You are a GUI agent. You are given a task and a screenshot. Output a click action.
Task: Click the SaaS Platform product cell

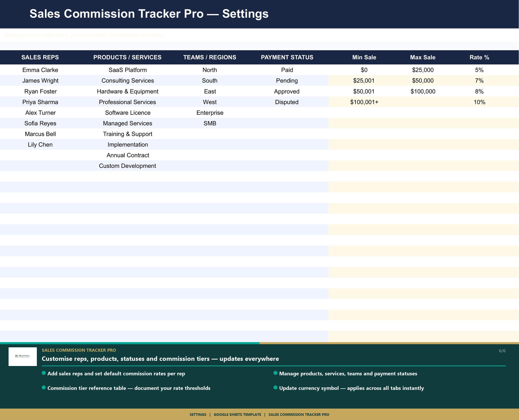[128, 70]
